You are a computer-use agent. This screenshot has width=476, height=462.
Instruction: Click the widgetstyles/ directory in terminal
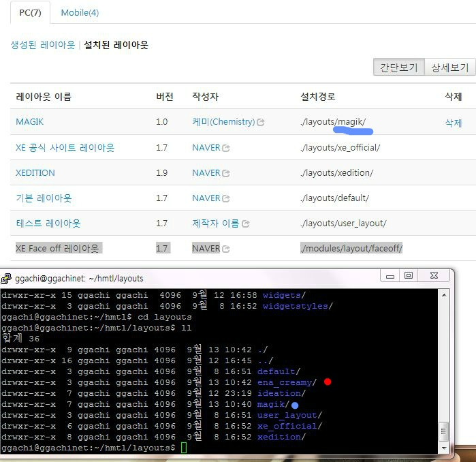click(x=298, y=306)
